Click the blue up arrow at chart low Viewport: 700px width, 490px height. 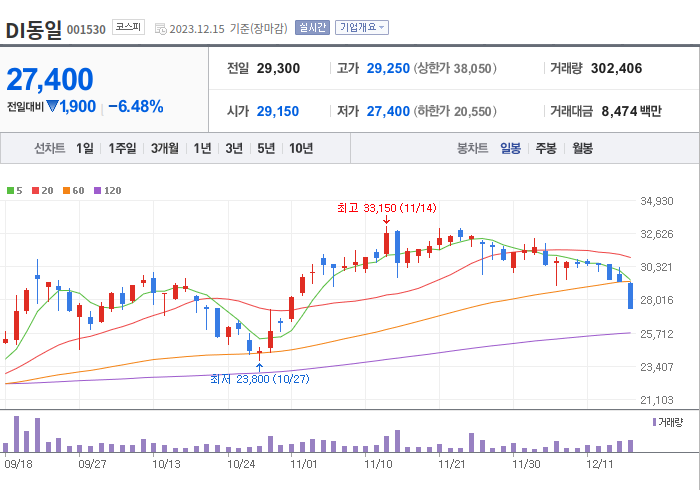(x=259, y=367)
